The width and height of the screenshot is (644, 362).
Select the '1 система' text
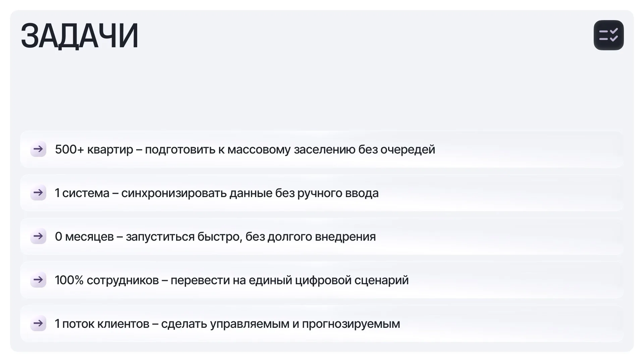tap(82, 193)
